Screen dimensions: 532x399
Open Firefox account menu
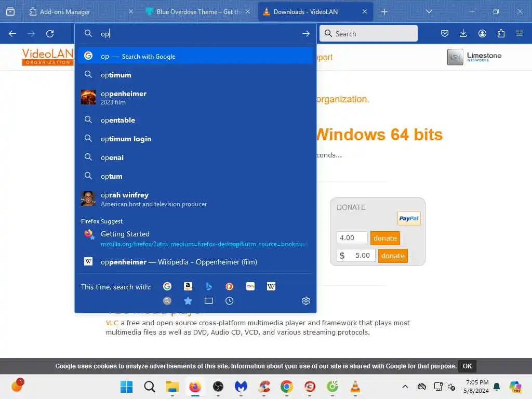(482, 33)
